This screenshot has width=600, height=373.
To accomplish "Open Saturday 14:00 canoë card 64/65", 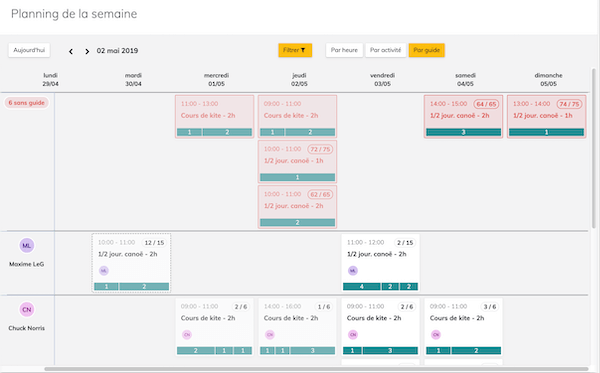I will point(463,116).
